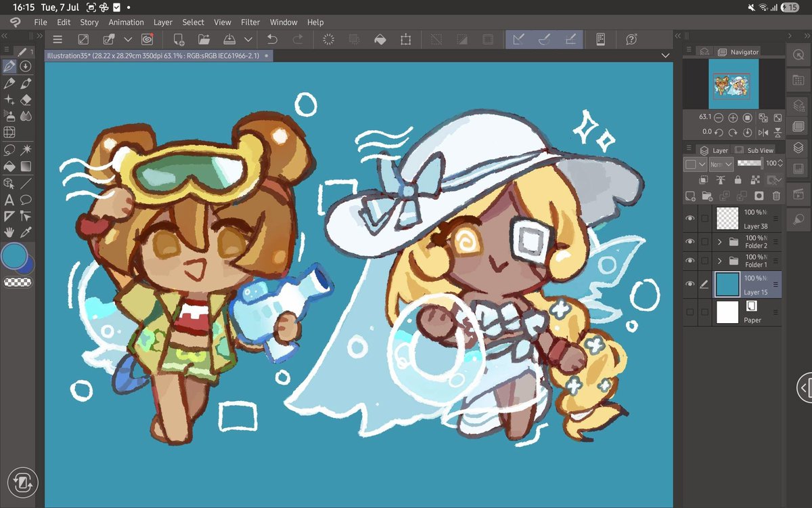The image size is (812, 508).
Task: Hide Layer 38 with eye icon
Action: [x=690, y=218]
